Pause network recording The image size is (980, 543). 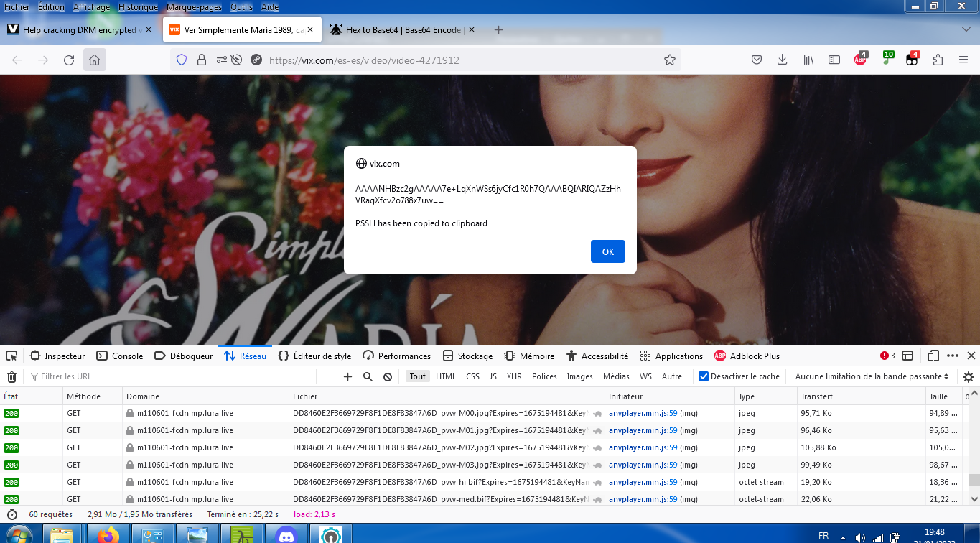(x=327, y=376)
